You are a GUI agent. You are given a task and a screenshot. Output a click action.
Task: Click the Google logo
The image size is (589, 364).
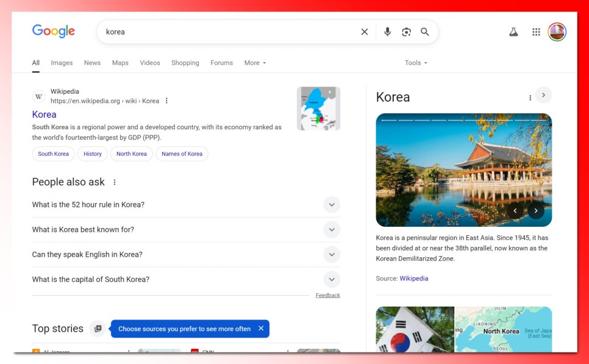tap(53, 31)
